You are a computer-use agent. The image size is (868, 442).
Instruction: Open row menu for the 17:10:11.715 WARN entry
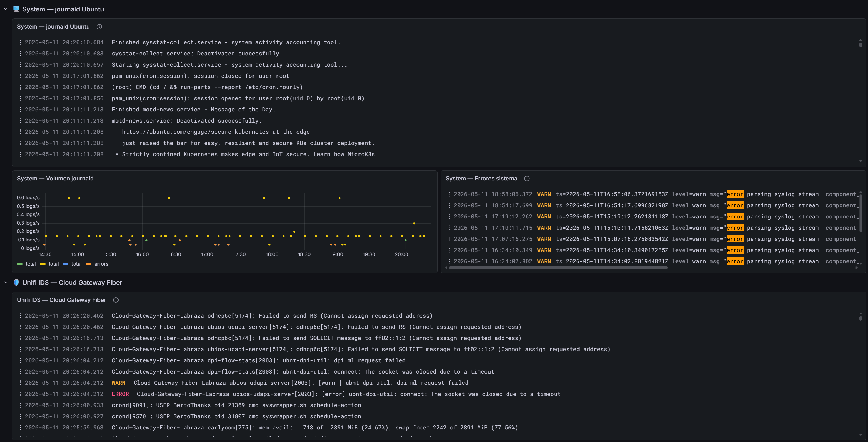449,228
